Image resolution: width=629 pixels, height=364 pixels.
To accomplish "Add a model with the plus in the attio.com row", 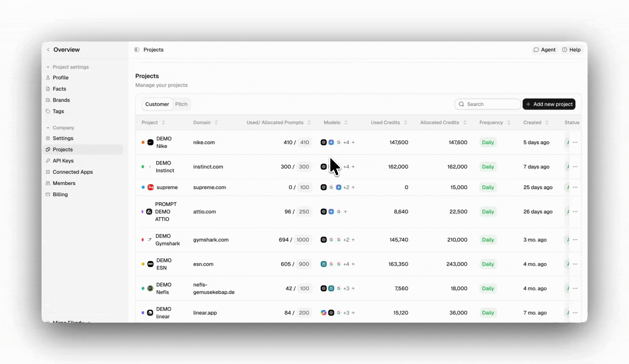I will [x=346, y=212].
